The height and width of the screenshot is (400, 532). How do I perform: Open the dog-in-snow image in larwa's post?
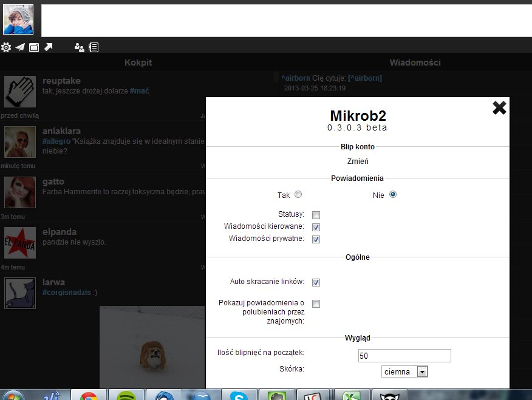(152, 347)
